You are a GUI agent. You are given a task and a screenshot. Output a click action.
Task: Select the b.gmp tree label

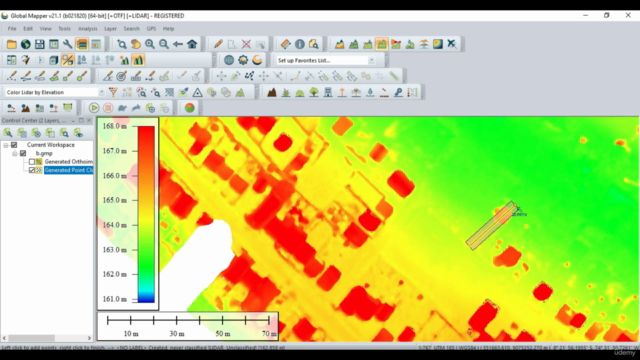coord(44,153)
